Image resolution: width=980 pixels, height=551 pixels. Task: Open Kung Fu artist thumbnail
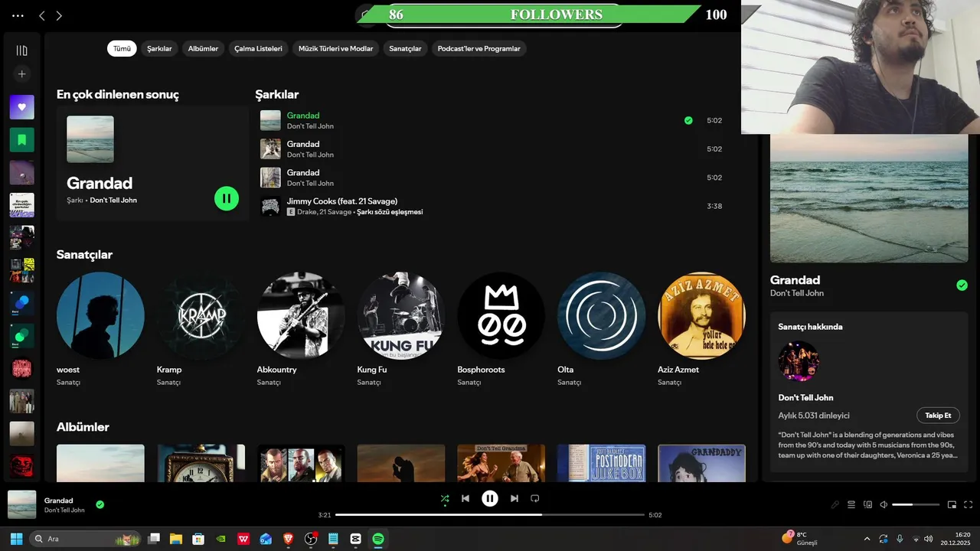(401, 315)
